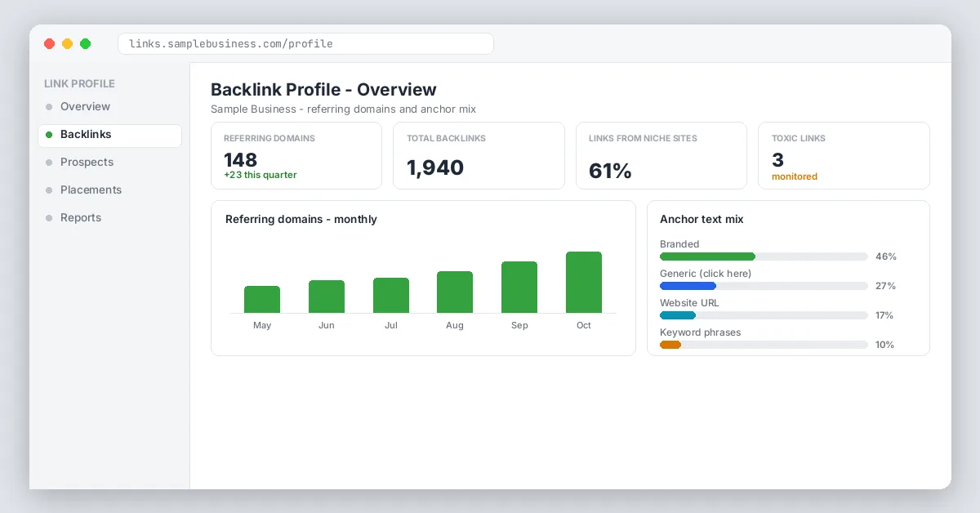The image size is (980, 513).
Task: Click the 1,940 backlinks value
Action: pos(435,167)
